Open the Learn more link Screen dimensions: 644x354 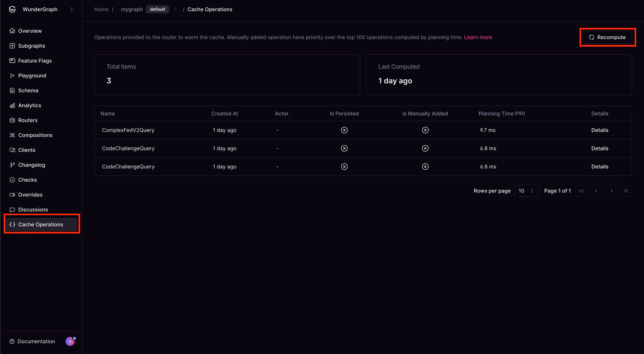pyautogui.click(x=478, y=37)
